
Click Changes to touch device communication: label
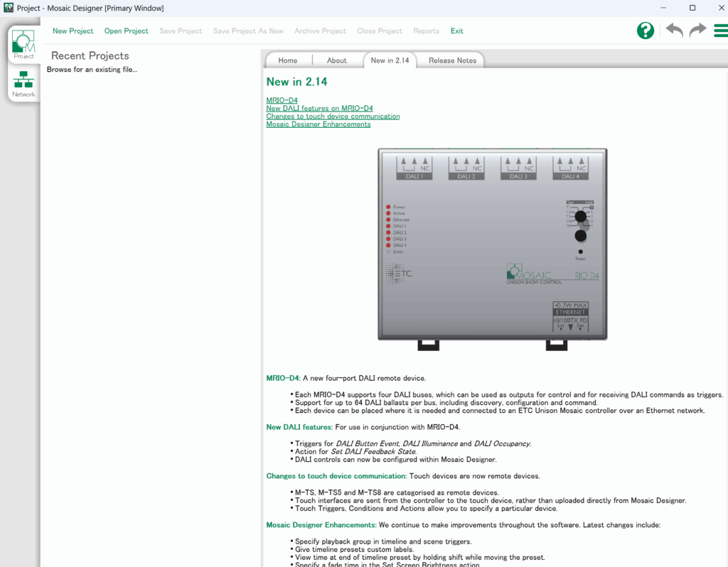[x=336, y=476]
